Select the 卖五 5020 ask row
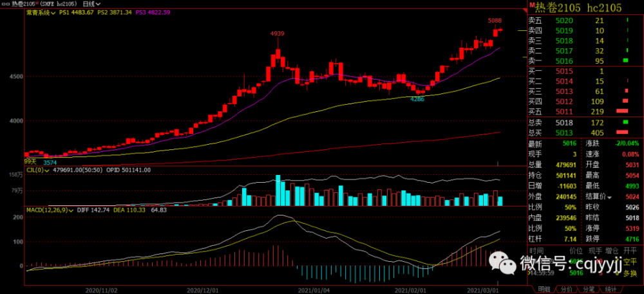 pyautogui.click(x=585, y=21)
